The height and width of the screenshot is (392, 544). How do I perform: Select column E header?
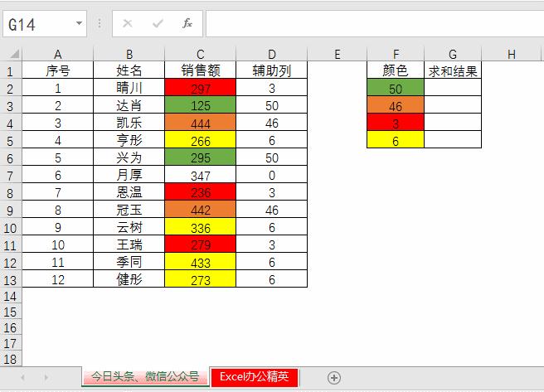tap(338, 54)
